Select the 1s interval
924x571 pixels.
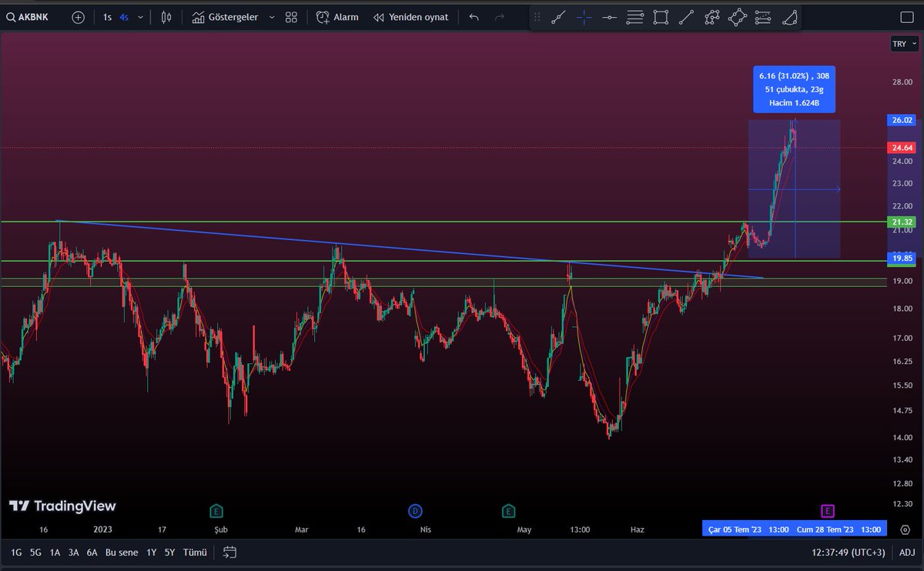coord(107,17)
